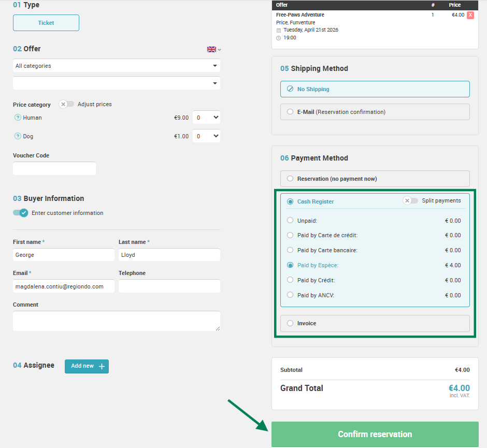This screenshot has height=448, width=487.
Task: Click the Confirm reservation button
Action: [x=375, y=434]
